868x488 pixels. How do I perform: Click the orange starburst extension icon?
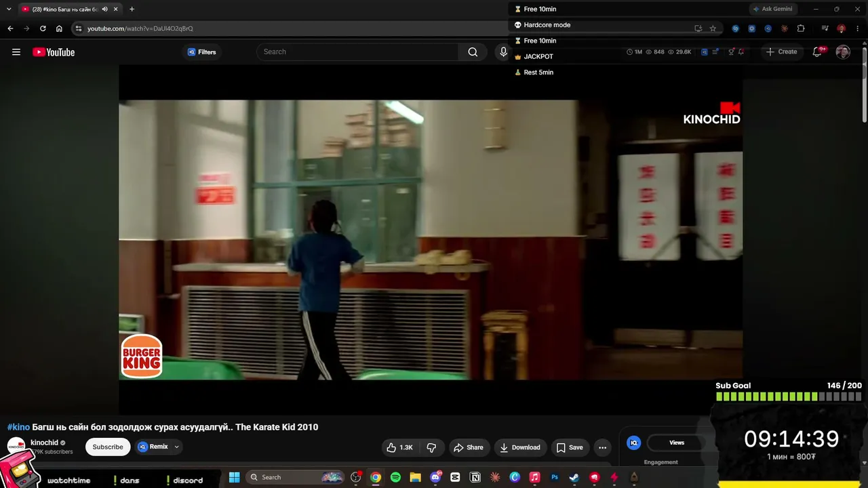(785, 28)
